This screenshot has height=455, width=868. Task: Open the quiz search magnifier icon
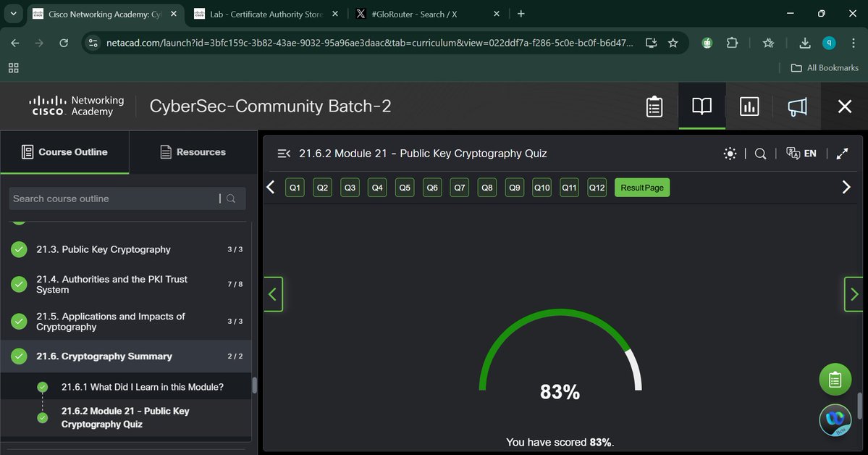(x=760, y=153)
